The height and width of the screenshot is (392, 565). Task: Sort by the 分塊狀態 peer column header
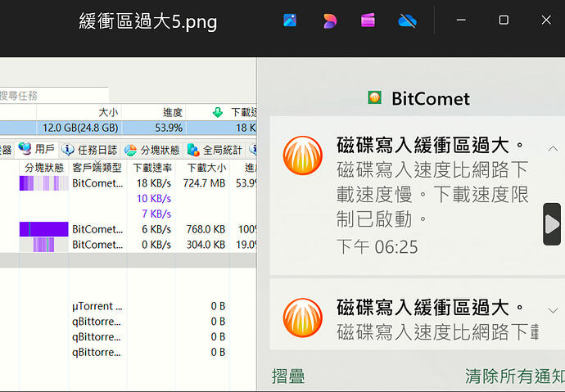pos(44,168)
